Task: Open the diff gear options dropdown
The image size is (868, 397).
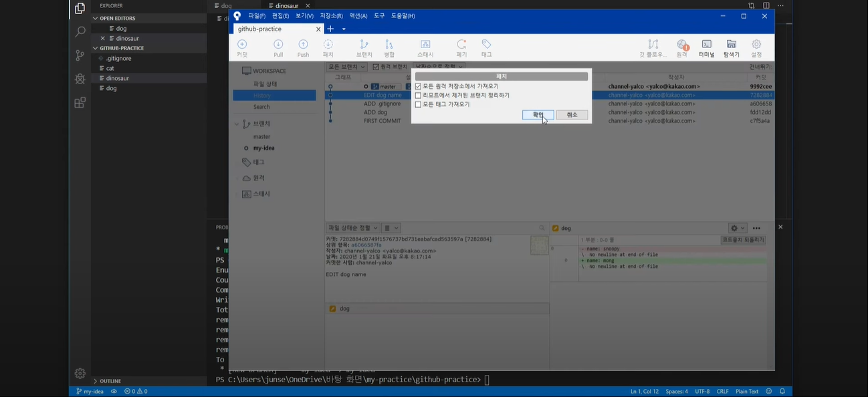Action: coord(738,228)
